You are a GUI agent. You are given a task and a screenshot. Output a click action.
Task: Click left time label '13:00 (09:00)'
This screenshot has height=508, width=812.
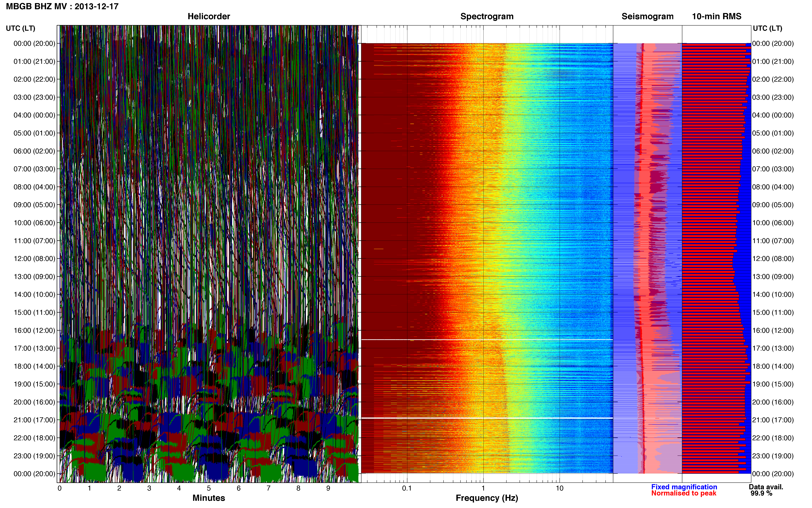[x=34, y=277]
